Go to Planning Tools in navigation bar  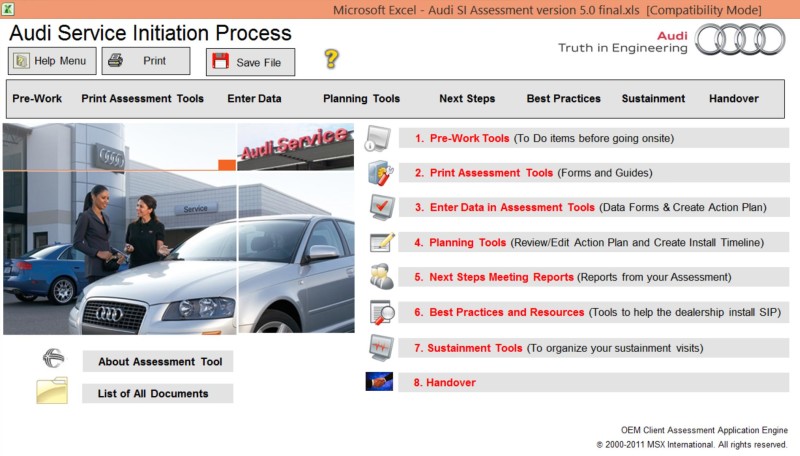[x=361, y=99]
